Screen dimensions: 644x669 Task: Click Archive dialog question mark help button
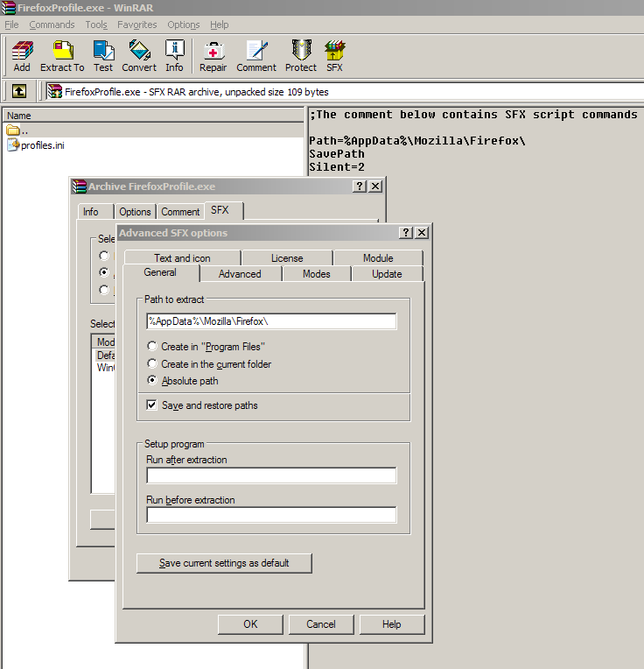coord(360,186)
